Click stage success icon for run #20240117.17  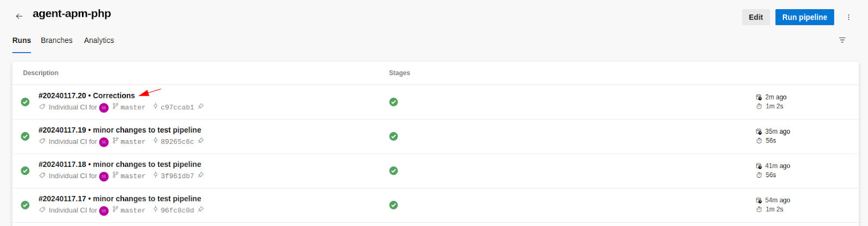[x=393, y=205]
